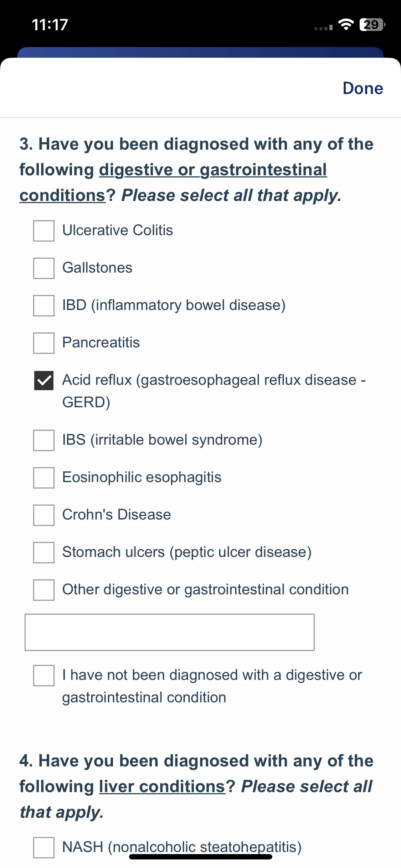Tap the home indicator bar
Screen dimensions: 401x868
tap(201, 857)
